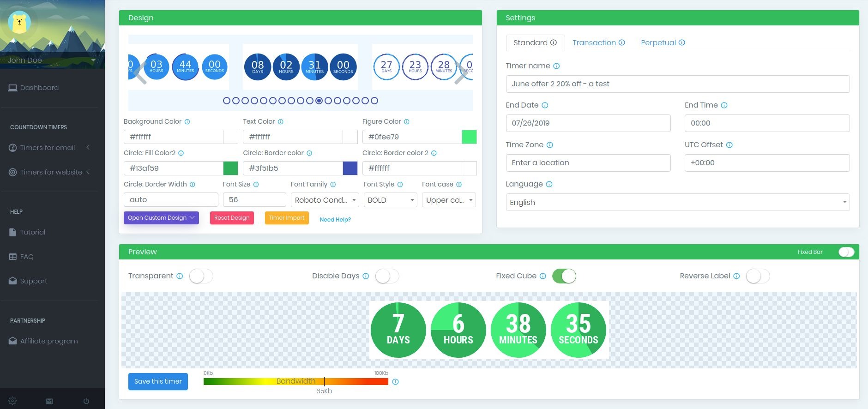Click info icon next to Circle: Border Width

[x=193, y=185]
